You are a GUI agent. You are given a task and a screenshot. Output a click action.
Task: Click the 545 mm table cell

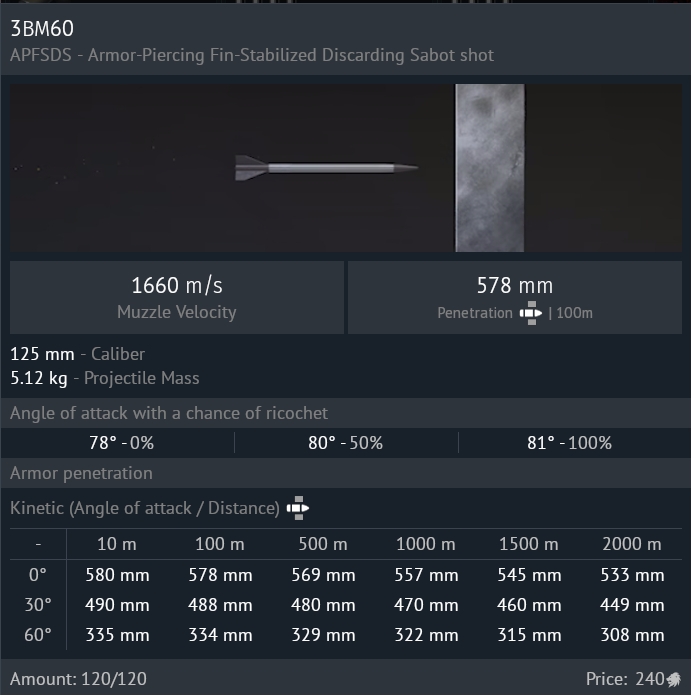tap(529, 575)
